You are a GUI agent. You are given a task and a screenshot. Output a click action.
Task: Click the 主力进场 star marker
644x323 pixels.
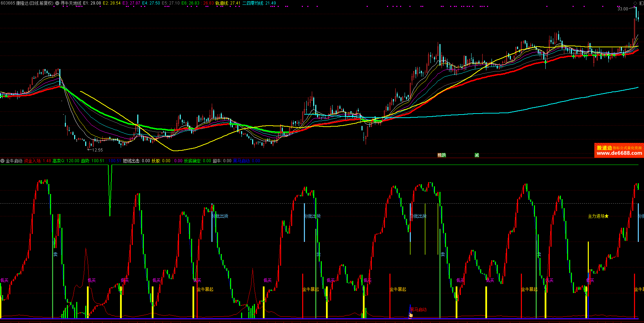[606, 216]
